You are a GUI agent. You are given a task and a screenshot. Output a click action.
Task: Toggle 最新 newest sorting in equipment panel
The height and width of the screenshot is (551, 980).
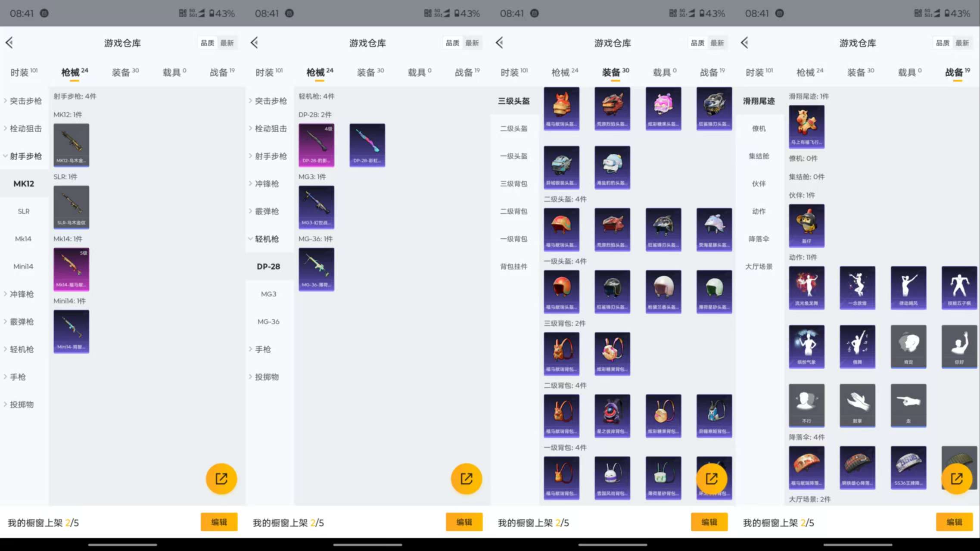tap(718, 43)
